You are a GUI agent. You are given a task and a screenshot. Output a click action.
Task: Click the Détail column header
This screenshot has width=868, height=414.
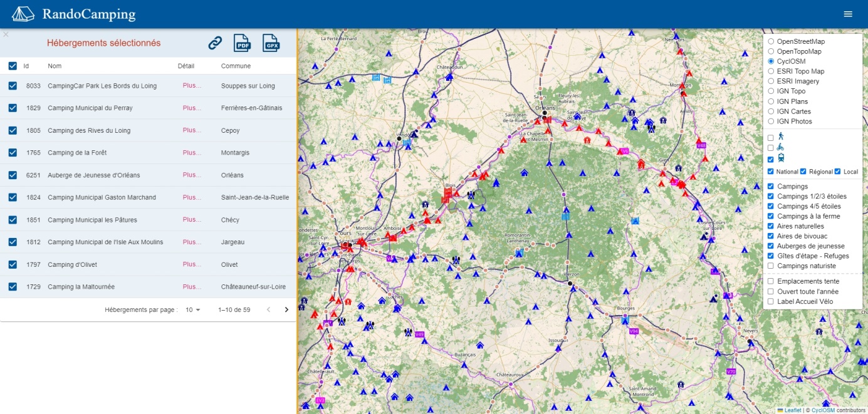pos(186,66)
